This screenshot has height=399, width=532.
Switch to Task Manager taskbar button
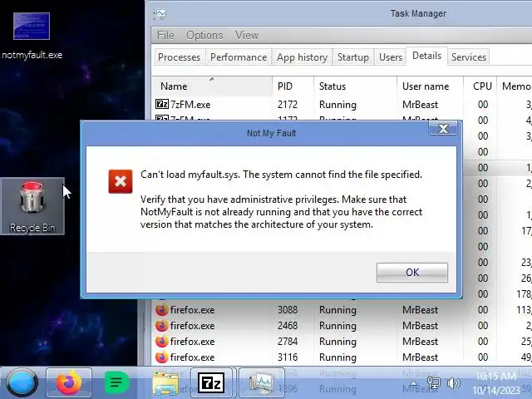tap(262, 382)
